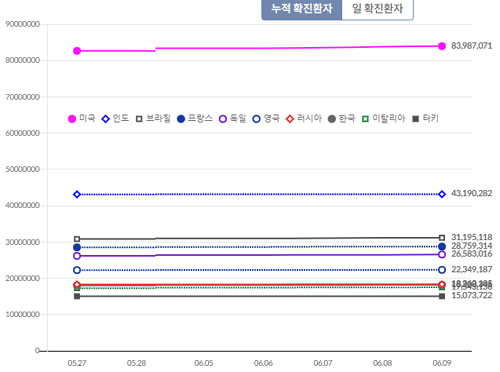The width and height of the screenshot is (500, 372).
Task: Switch to the 누적 확진환자 tab
Action: pyautogui.click(x=302, y=9)
